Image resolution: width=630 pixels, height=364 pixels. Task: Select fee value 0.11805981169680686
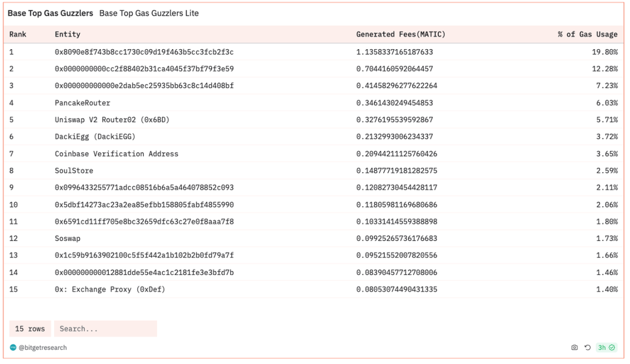[x=396, y=205]
